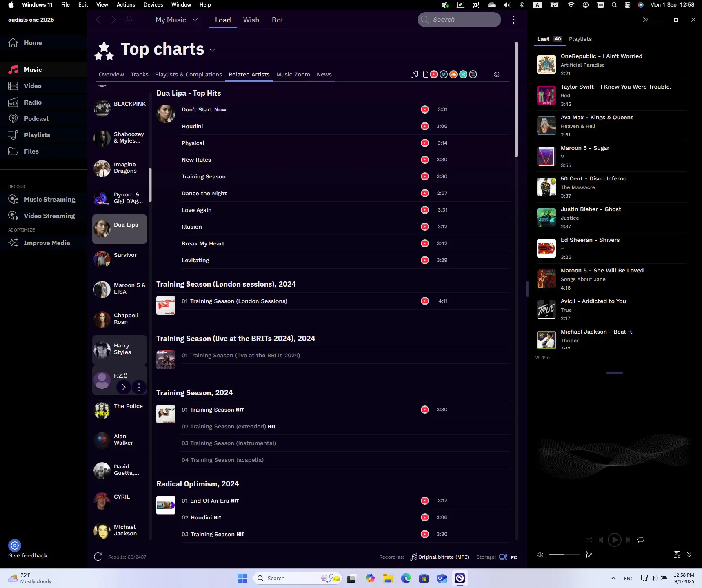This screenshot has height=588, width=702.
Task: Open the equalizer settings icon
Action: (589, 555)
